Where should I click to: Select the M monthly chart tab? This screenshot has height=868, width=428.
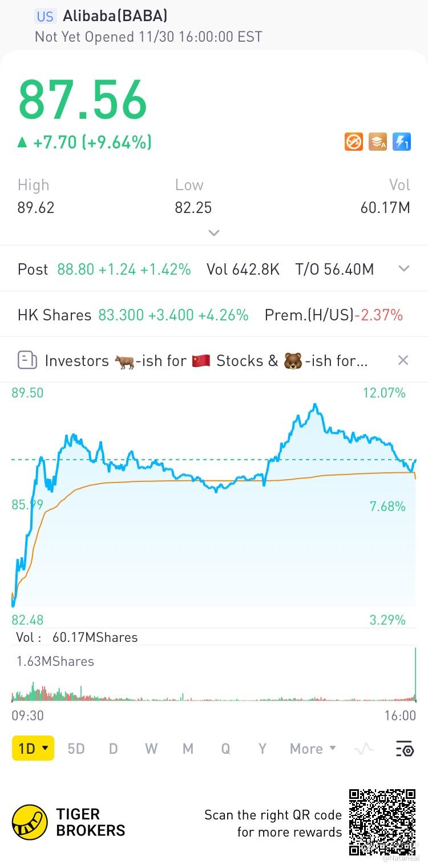pyautogui.click(x=188, y=749)
